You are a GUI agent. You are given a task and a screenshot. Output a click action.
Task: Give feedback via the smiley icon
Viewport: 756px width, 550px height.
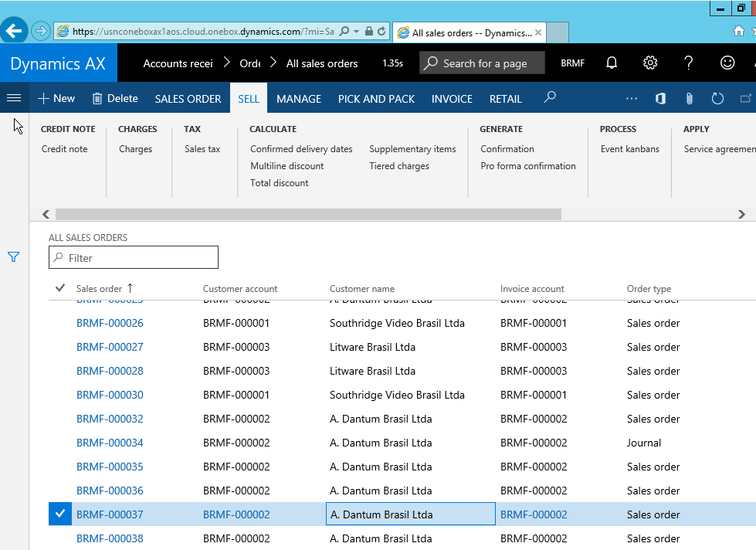coord(725,63)
